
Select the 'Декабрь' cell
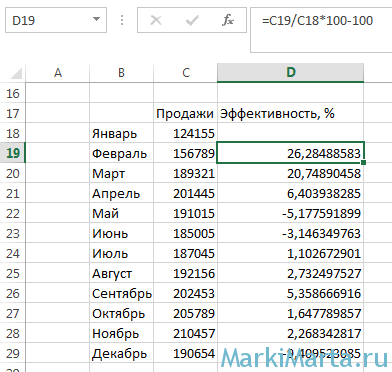121,353
